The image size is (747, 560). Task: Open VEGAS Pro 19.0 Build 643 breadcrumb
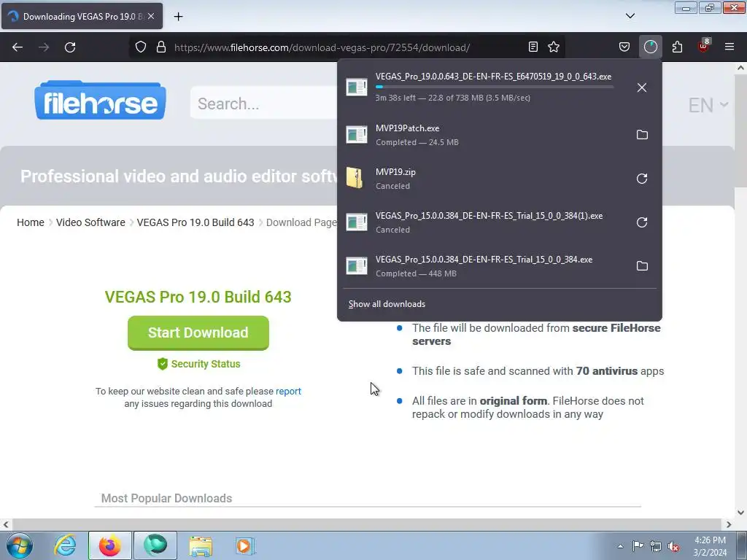(196, 222)
